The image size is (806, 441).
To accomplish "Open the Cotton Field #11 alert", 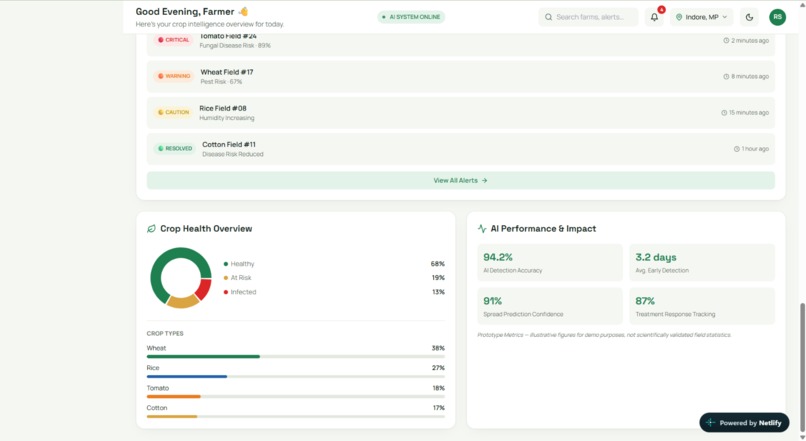I will (461, 149).
